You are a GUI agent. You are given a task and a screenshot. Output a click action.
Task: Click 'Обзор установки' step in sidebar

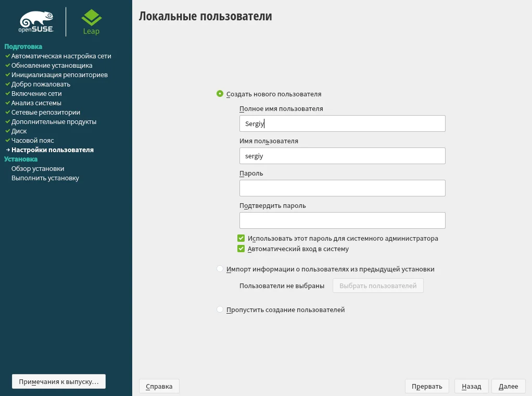click(38, 169)
